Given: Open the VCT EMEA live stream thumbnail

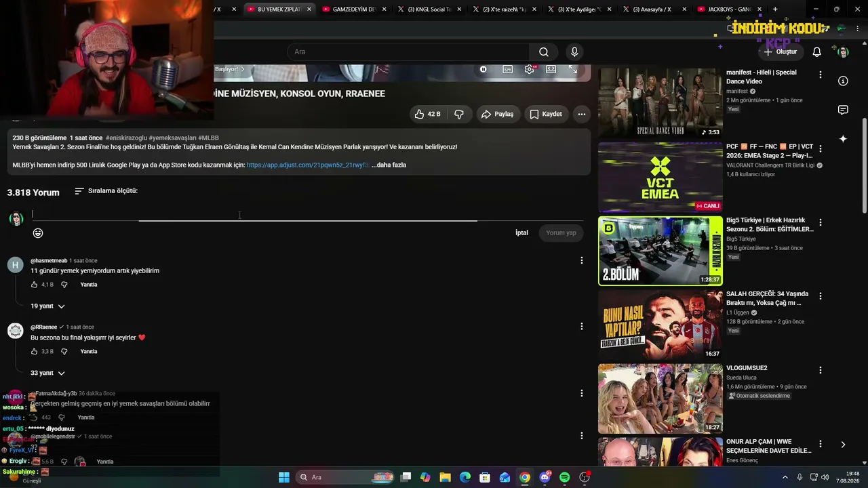Looking at the screenshot, I should click(x=660, y=177).
